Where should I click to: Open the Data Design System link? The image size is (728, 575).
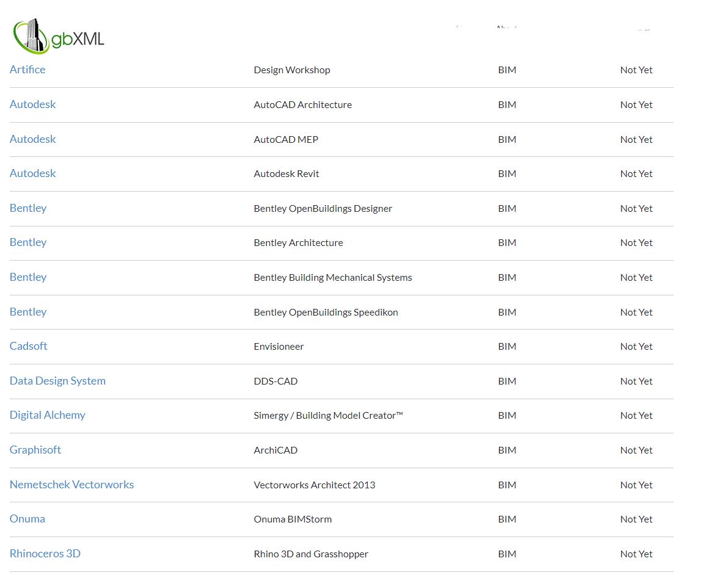pos(57,381)
